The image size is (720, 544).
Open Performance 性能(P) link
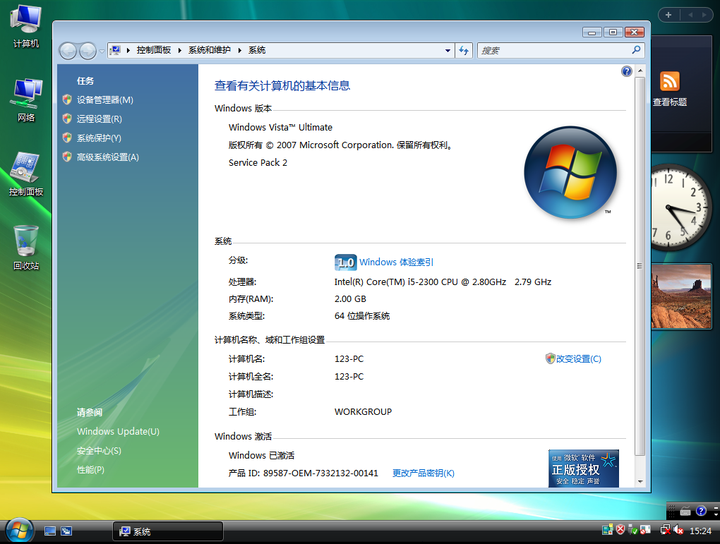(x=90, y=470)
